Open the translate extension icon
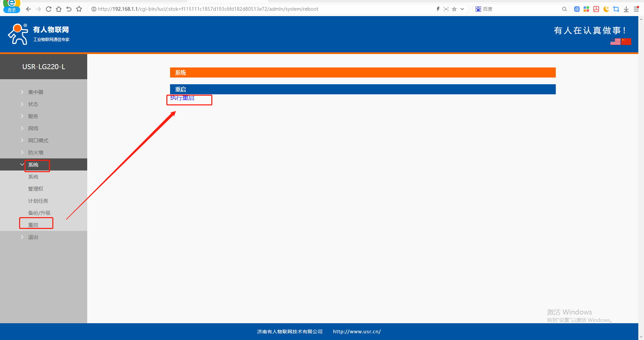Viewport: 644px width, 340px height. click(577, 9)
